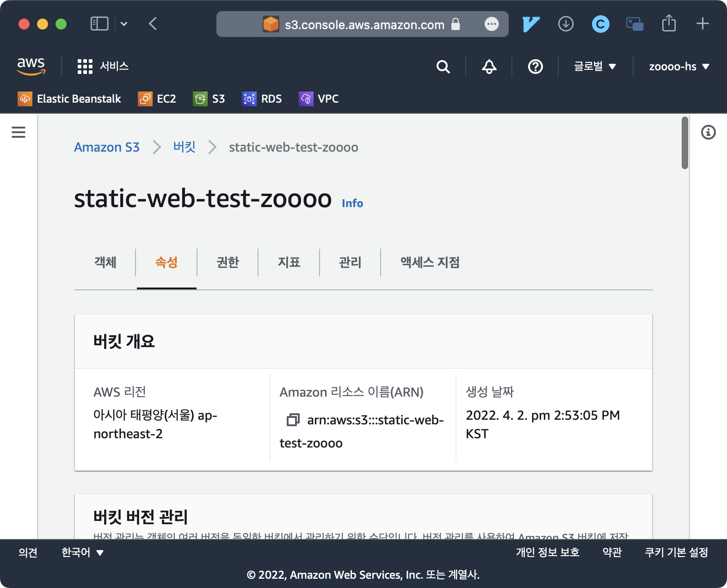Screen dimensions: 727x588
Task: Click the AWS logo home icon
Action: [x=31, y=66]
